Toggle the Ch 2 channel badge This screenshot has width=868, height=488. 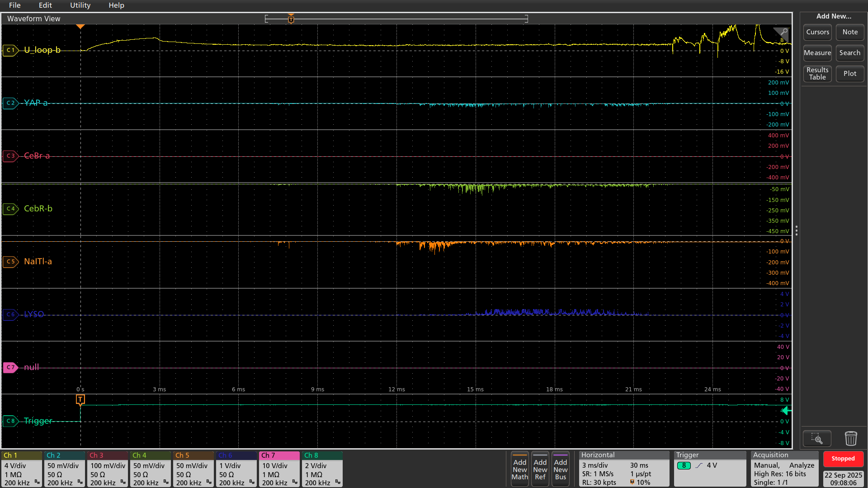click(65, 469)
